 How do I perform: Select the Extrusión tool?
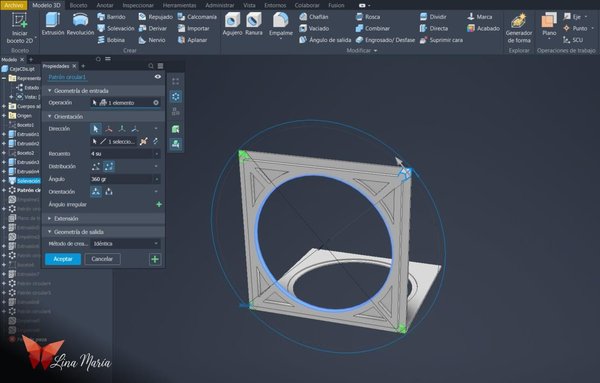point(53,24)
